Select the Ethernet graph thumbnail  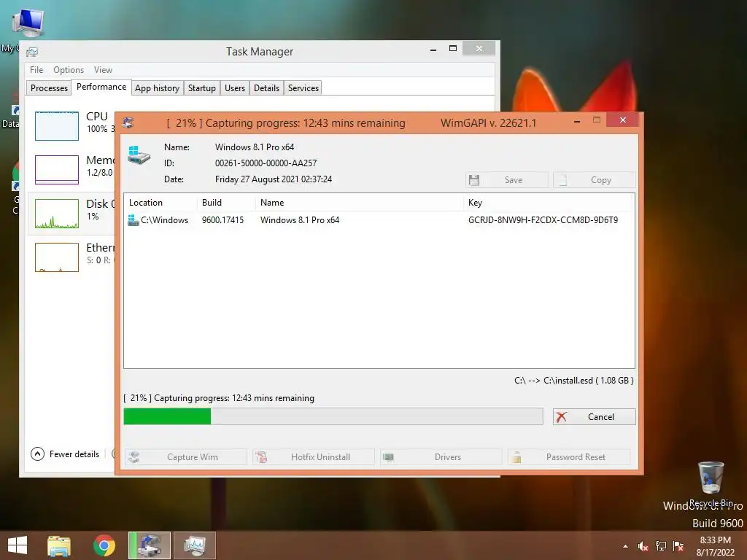57,257
